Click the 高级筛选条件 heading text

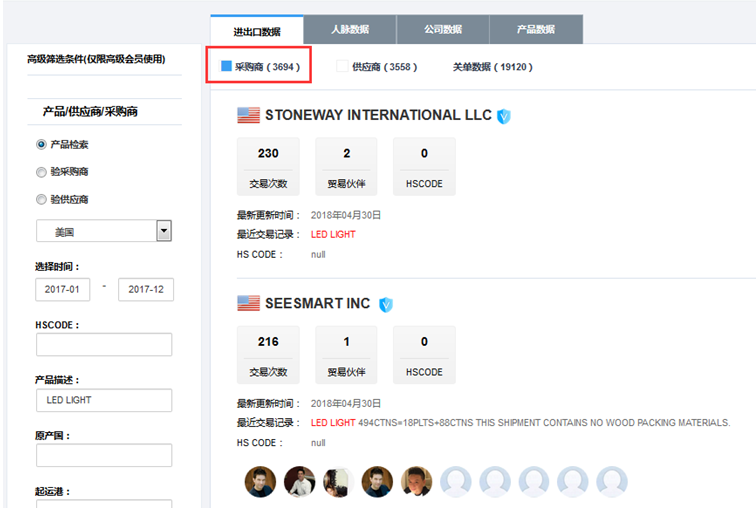pos(96,59)
